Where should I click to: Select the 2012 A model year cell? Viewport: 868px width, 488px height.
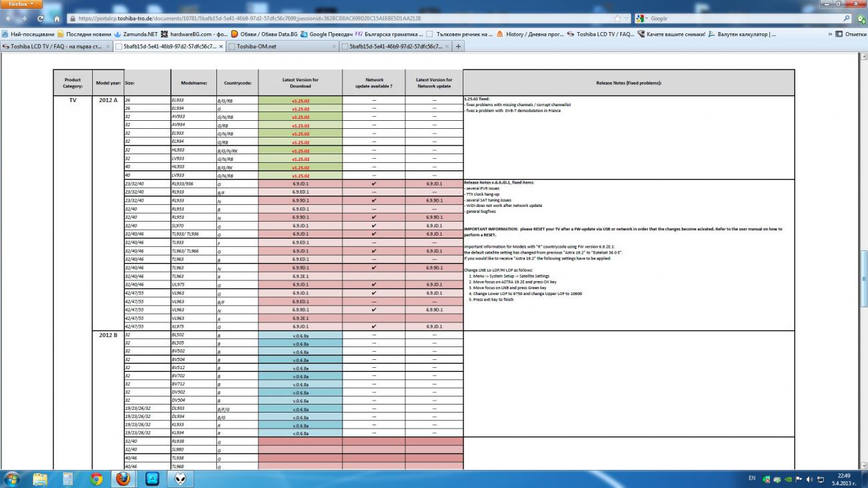pos(107,100)
